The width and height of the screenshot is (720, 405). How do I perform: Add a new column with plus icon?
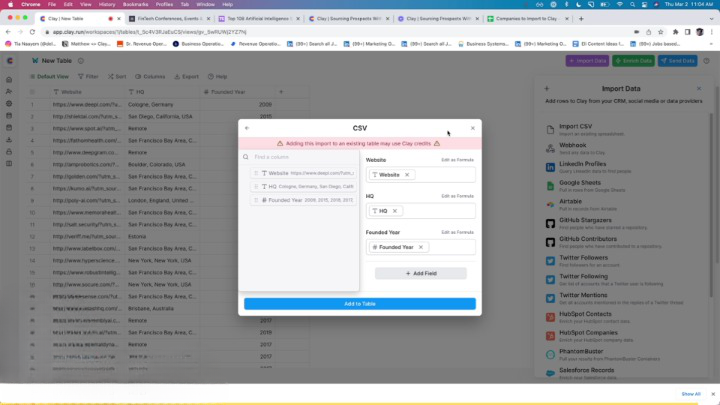(281, 92)
